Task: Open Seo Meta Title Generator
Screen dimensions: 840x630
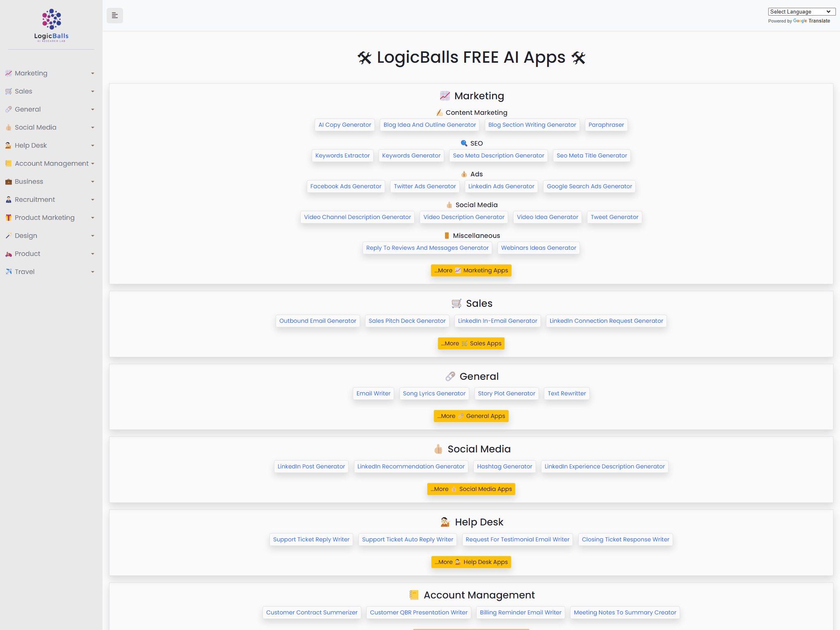Action: 592,156
